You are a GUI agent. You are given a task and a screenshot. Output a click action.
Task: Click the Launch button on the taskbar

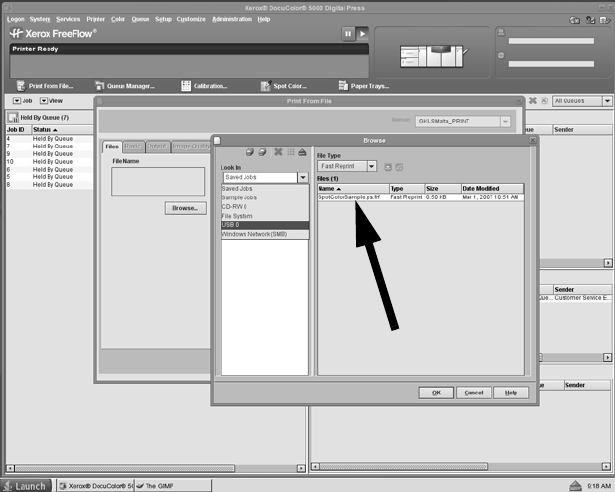(26, 486)
